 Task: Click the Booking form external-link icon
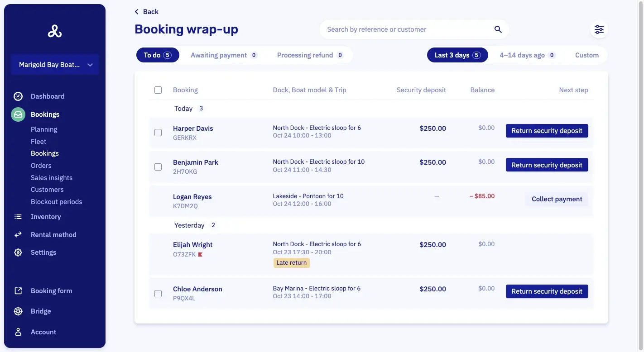coord(18,291)
